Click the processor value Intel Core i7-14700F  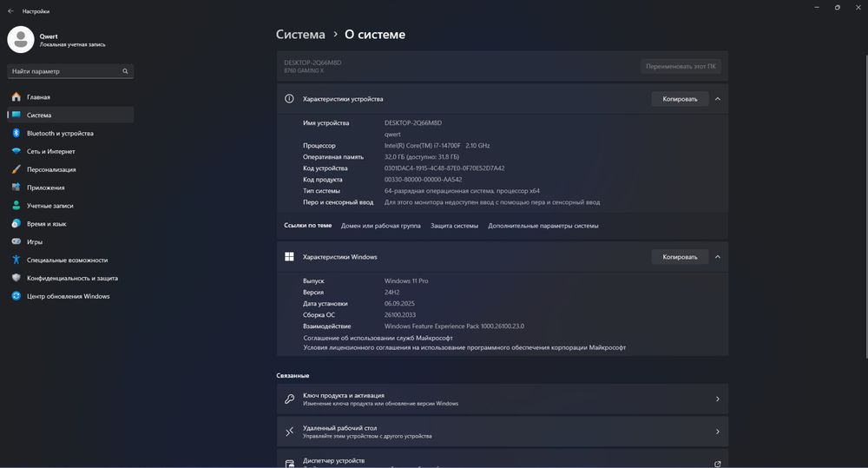[437, 145]
